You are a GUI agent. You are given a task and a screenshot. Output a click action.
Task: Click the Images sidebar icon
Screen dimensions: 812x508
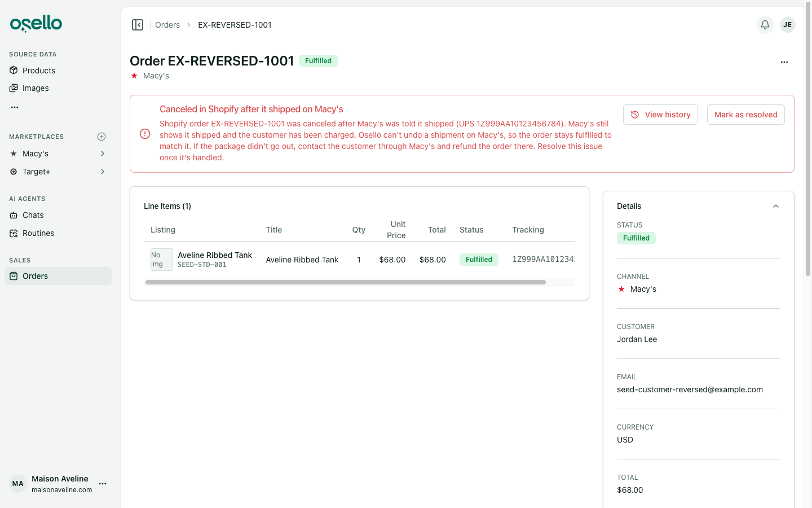tap(14, 88)
